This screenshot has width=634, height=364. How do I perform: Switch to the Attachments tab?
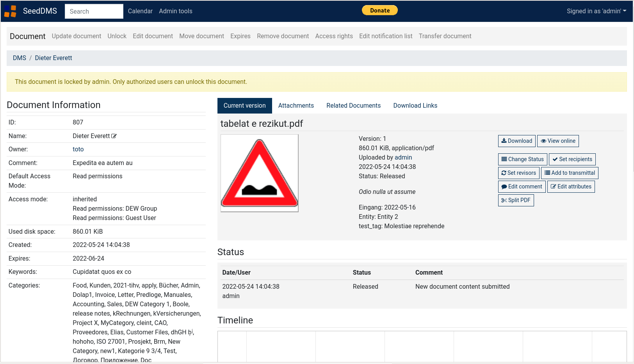pos(296,106)
